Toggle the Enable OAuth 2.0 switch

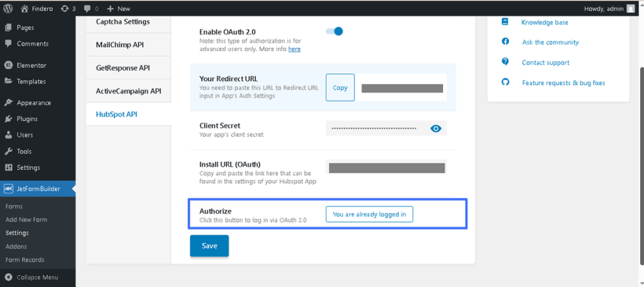click(335, 31)
